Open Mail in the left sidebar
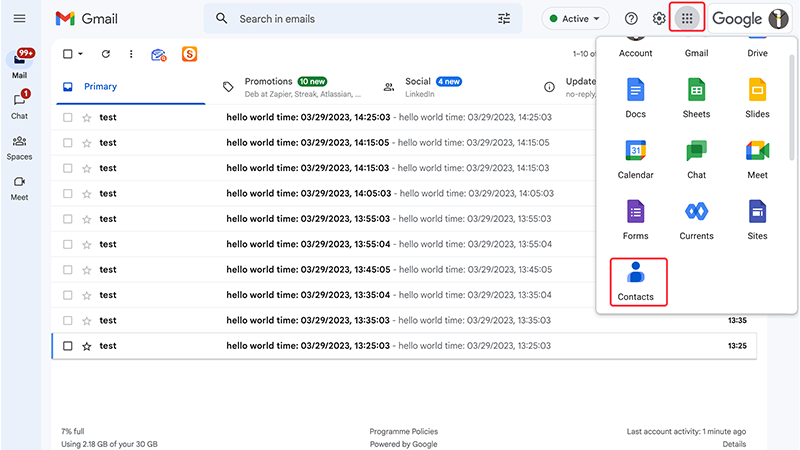Viewport: 800px width, 450px height. click(19, 64)
